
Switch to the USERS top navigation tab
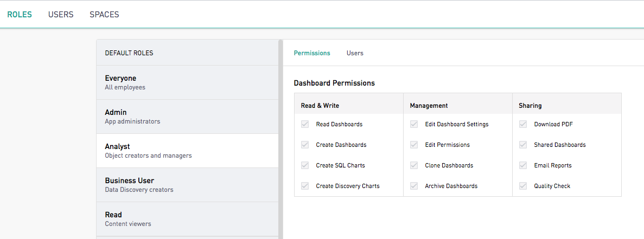[x=61, y=14]
